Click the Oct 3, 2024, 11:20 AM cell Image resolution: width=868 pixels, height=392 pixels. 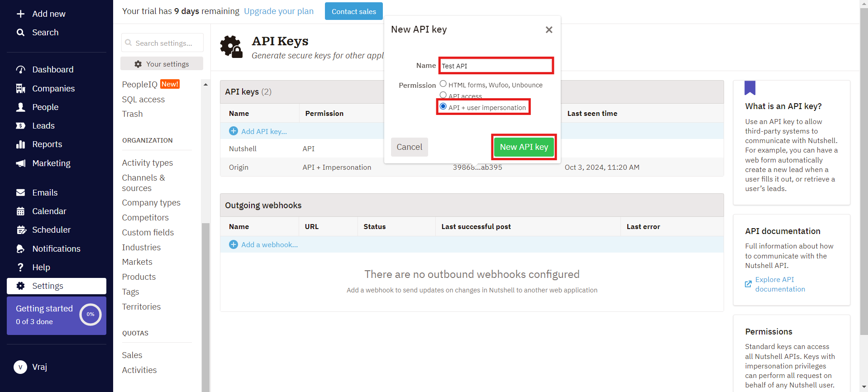[x=602, y=167]
